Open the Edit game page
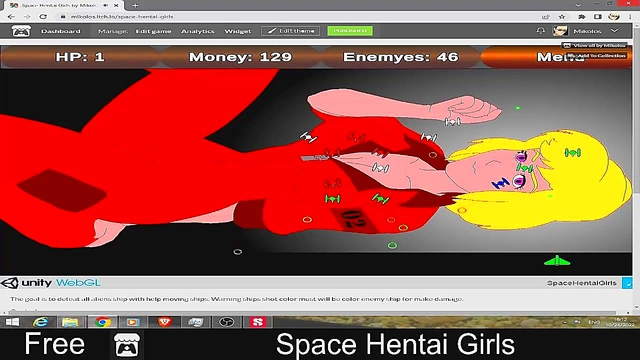Image resolution: width=640 pixels, height=360 pixels. (x=153, y=31)
